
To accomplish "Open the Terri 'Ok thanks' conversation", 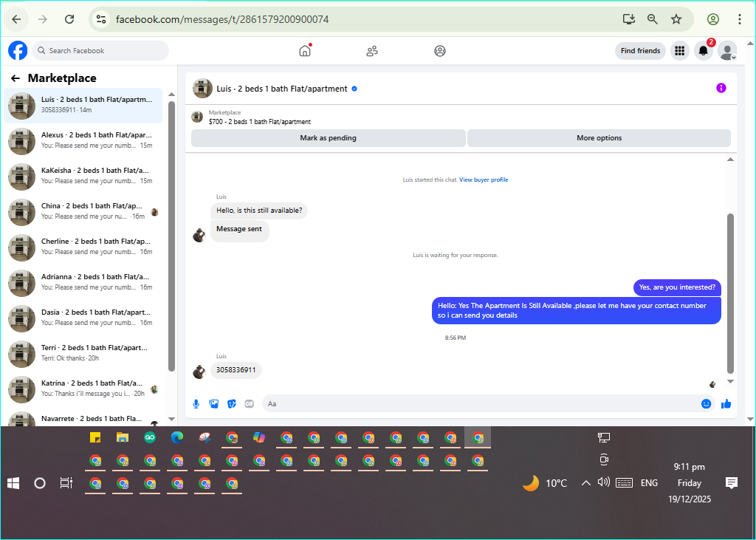I will pos(83,354).
